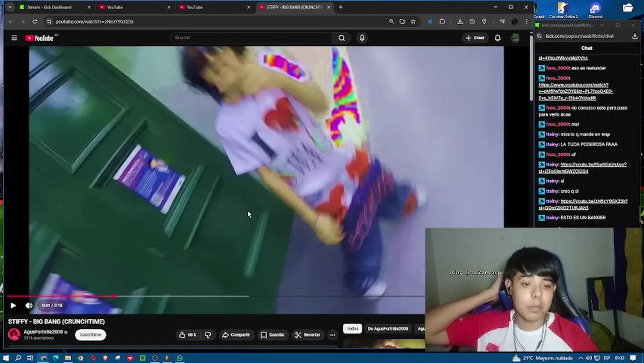
Task: Click the Recortar clip button
Action: coord(308,335)
